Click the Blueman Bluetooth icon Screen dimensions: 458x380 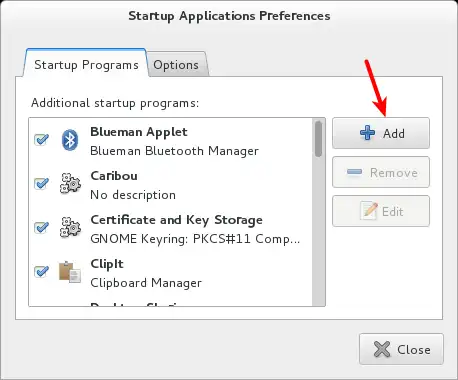pyautogui.click(x=70, y=140)
